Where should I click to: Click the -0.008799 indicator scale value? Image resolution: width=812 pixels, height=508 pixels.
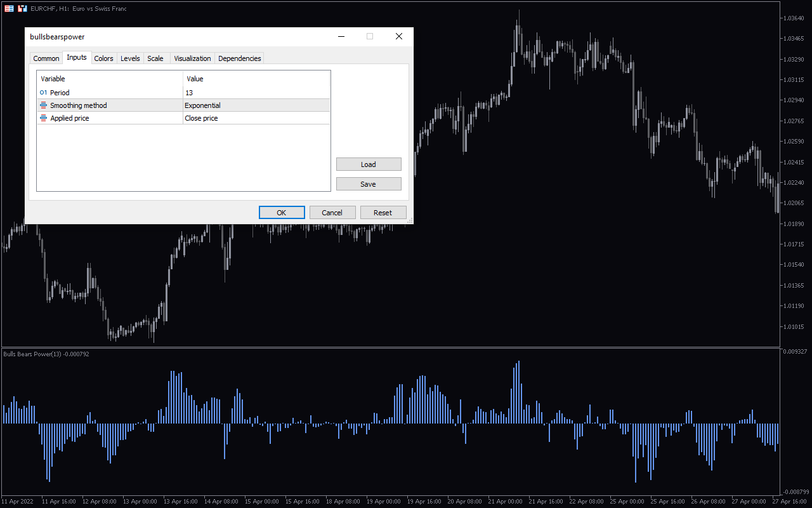pos(796,491)
